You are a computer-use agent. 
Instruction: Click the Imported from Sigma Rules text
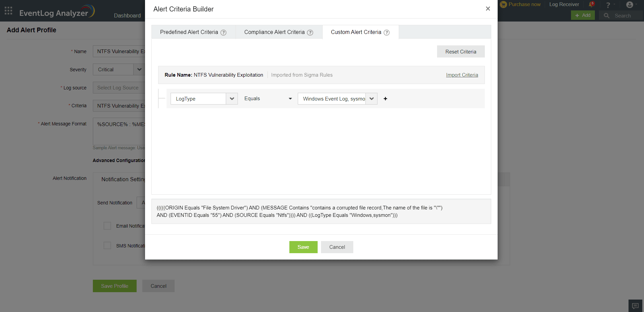[x=302, y=75]
